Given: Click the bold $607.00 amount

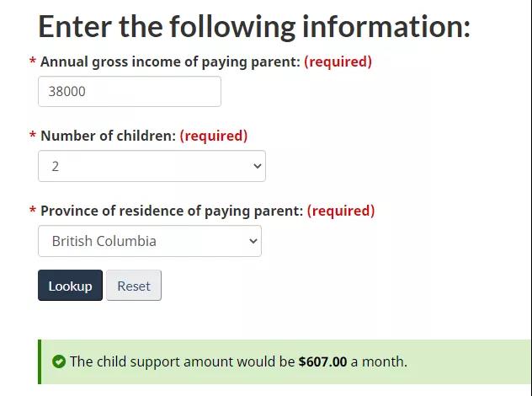Looking at the screenshot, I should click(x=322, y=361).
